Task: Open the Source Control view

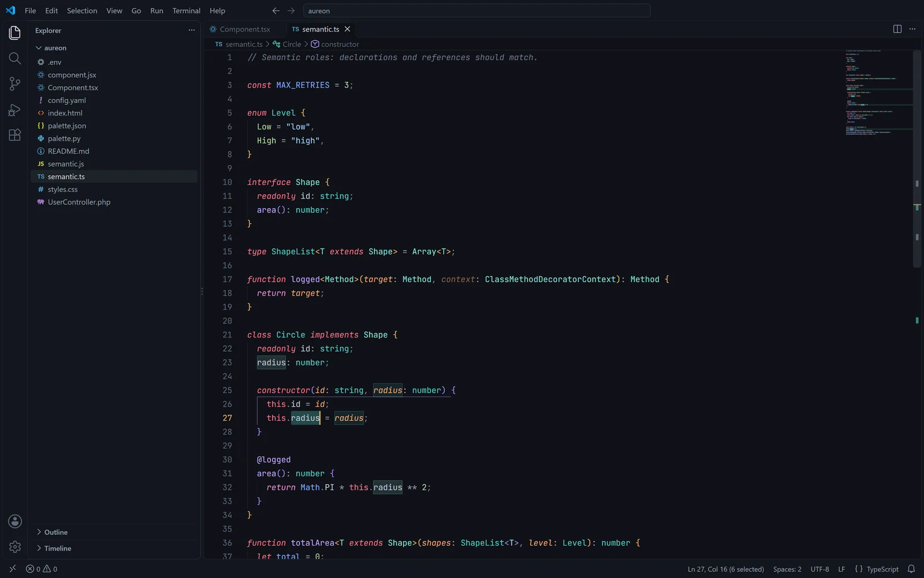Action: click(15, 84)
